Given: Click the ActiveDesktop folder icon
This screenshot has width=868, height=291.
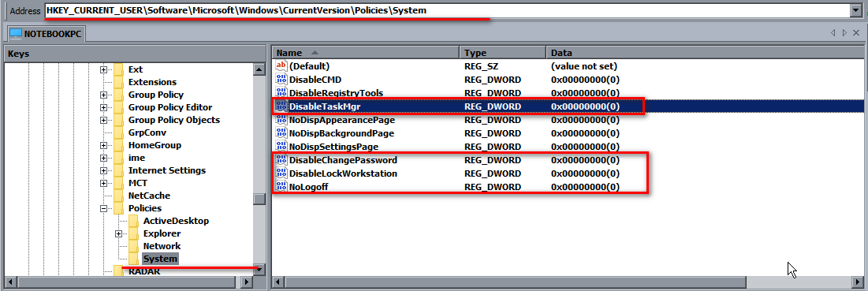Looking at the screenshot, I should pos(133,221).
